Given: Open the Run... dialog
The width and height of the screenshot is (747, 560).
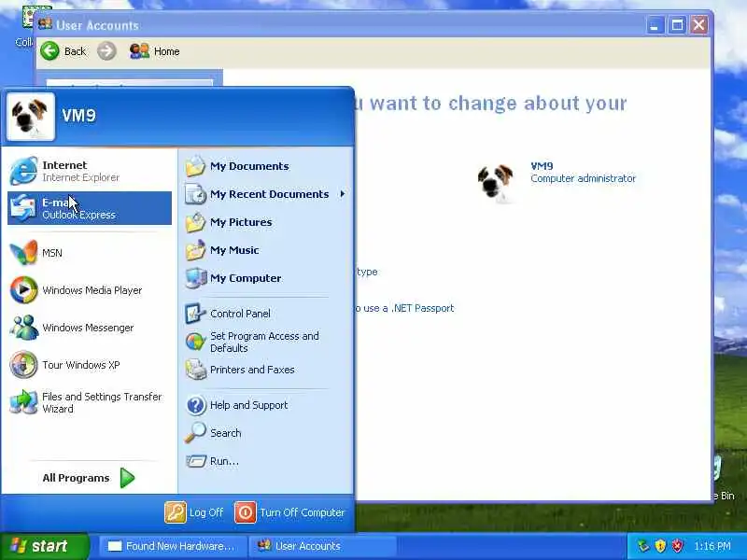Looking at the screenshot, I should coord(266,461).
